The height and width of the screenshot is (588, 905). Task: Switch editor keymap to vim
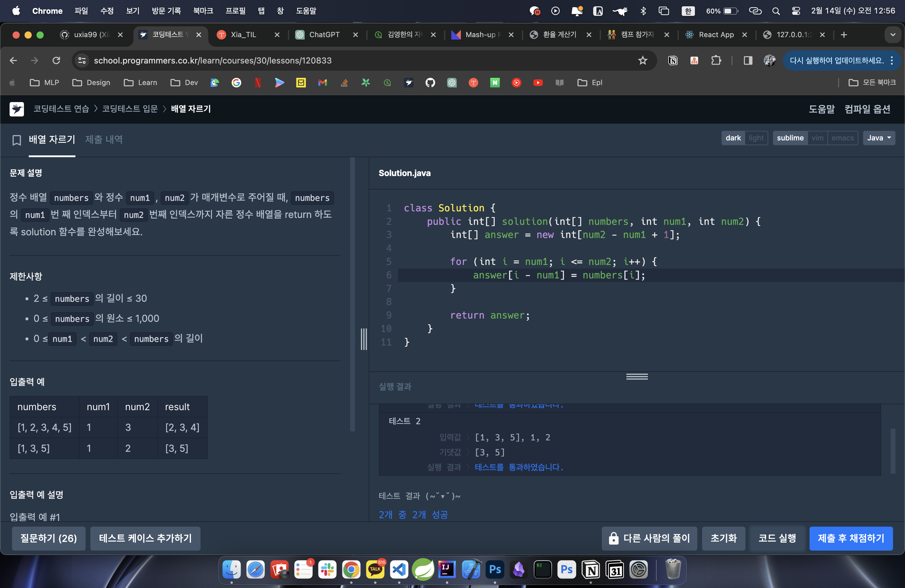coord(817,138)
